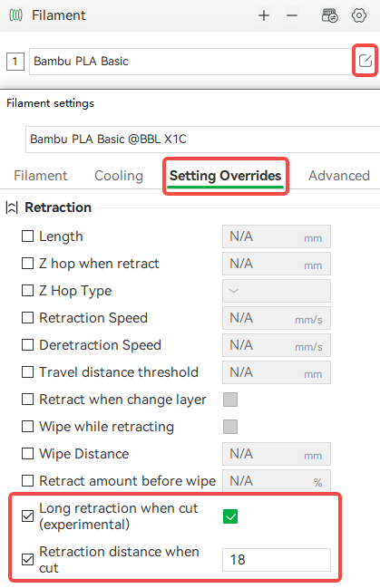
Task: Click the filament spool icon in header
Action: click(x=15, y=15)
